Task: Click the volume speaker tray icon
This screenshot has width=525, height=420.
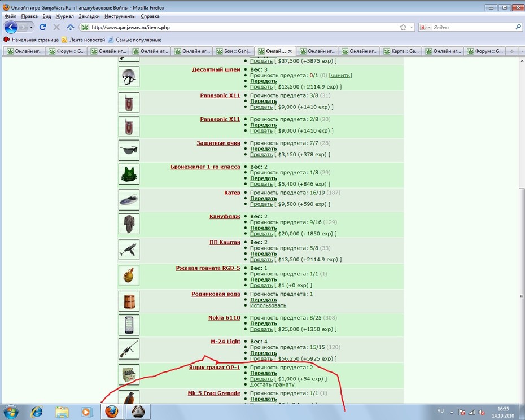Action: point(482,412)
